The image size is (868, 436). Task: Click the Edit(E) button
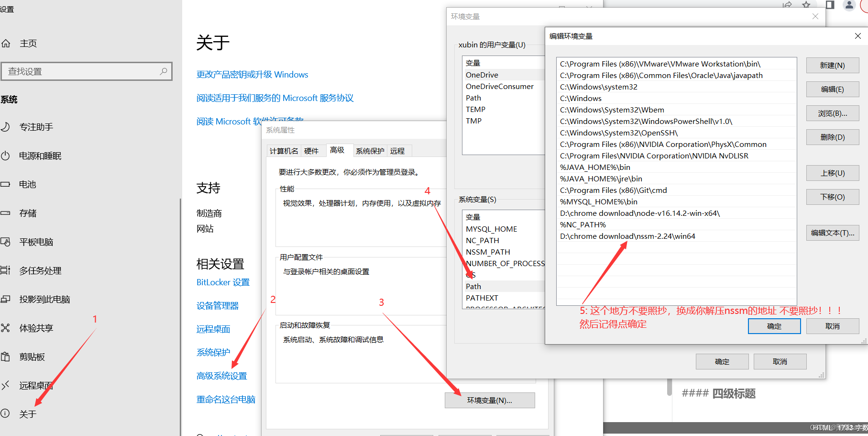click(x=833, y=89)
